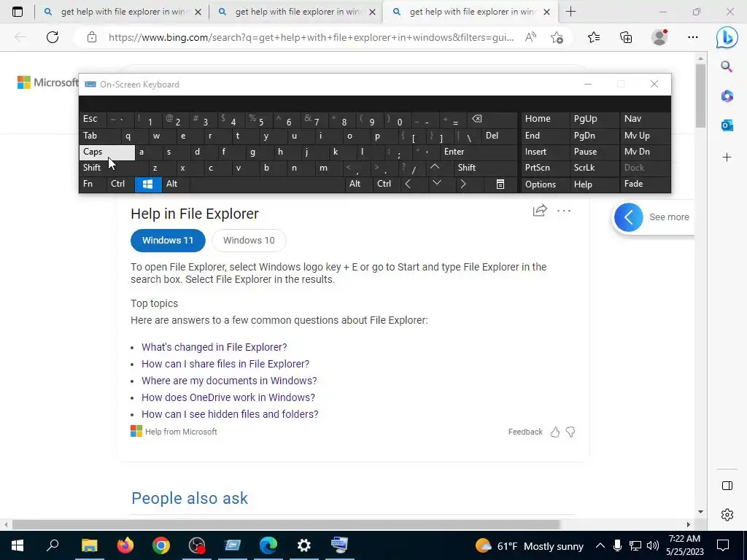Viewport: 747px width, 560px height.
Task: Click the backspace key on On-Screen Keyboard
Action: click(x=493, y=119)
